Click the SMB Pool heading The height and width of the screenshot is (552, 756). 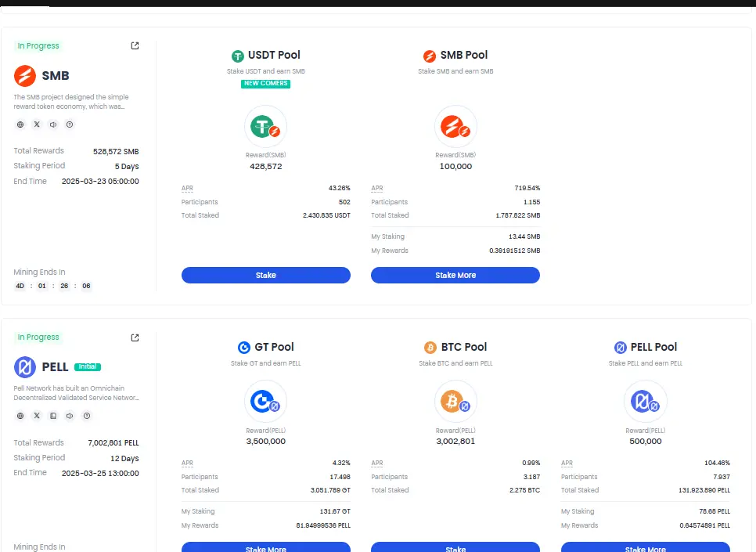pos(464,55)
